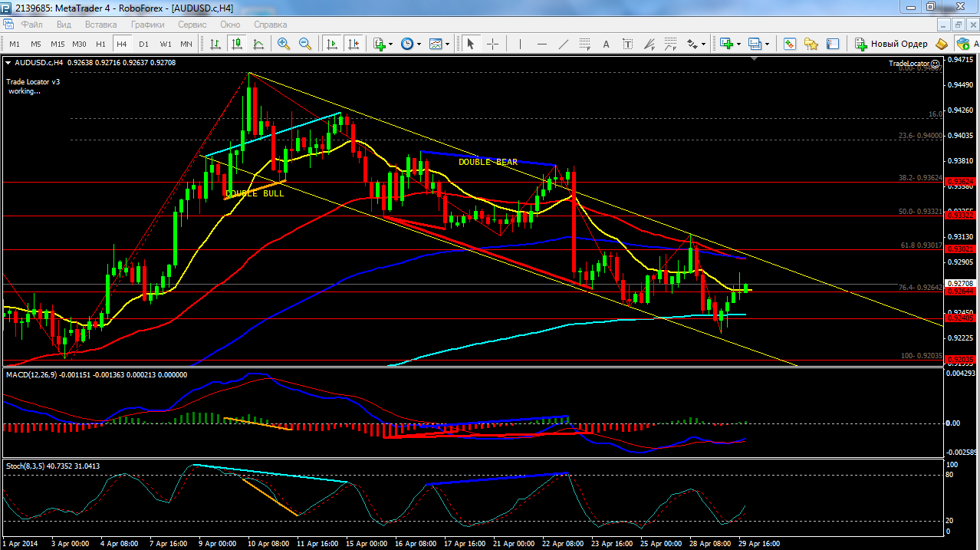The width and height of the screenshot is (980, 550).
Task: Toggle the AutoTrading button
Action: [x=966, y=44]
